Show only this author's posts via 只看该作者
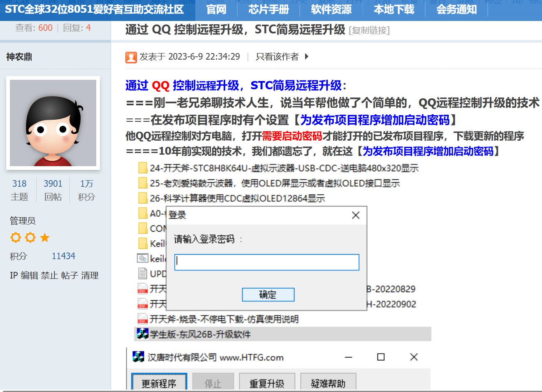The image size is (542, 392). (x=277, y=57)
